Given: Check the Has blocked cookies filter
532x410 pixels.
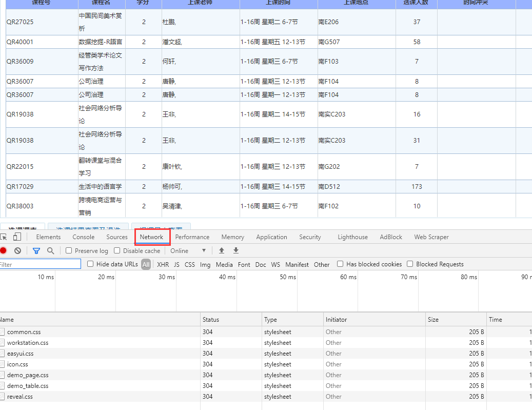Looking at the screenshot, I should click(x=340, y=264).
